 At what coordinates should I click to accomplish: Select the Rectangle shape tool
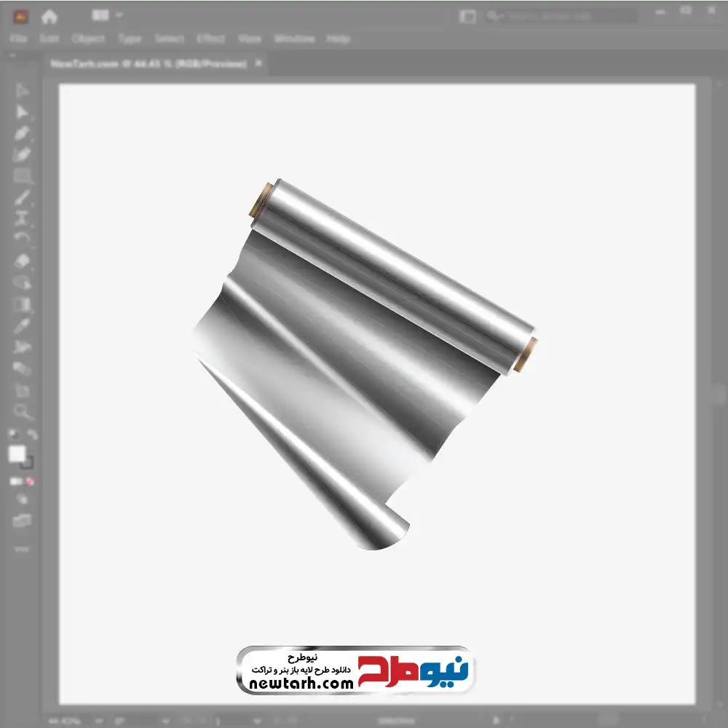(x=21, y=176)
